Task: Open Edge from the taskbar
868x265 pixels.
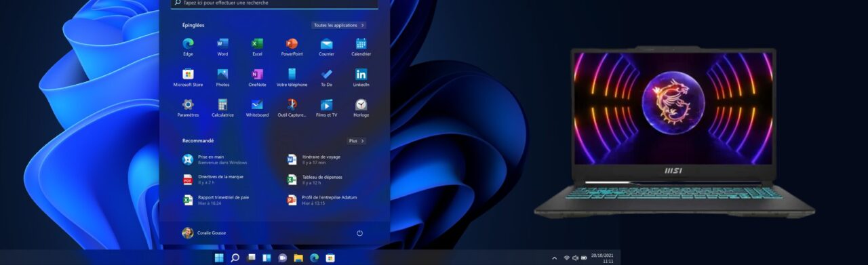Action: point(314,258)
